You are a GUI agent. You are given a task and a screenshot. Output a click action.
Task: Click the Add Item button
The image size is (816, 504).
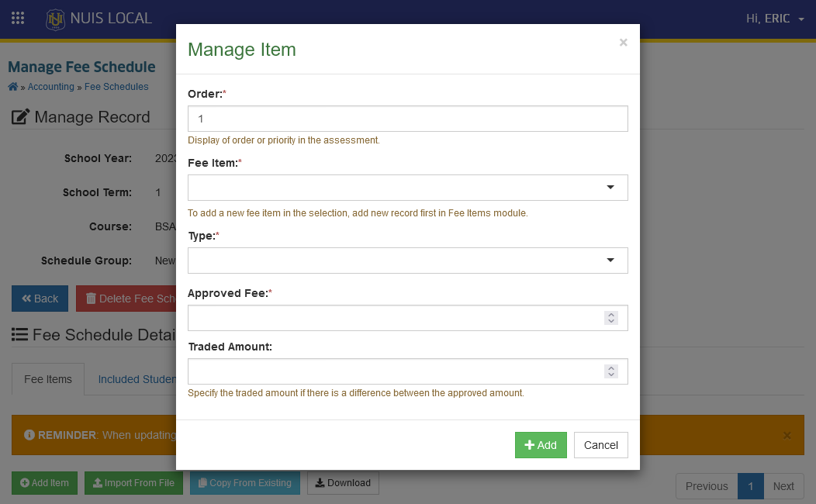click(44, 483)
